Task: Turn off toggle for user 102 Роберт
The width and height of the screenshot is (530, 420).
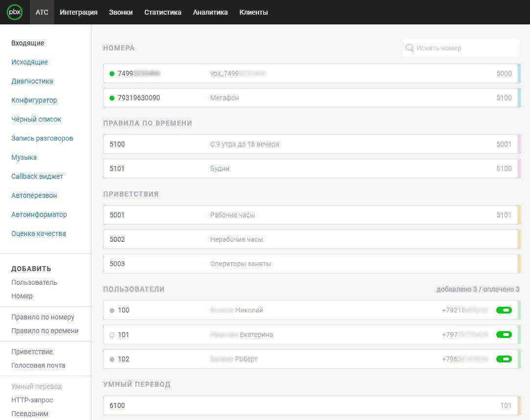Action: tap(504, 359)
